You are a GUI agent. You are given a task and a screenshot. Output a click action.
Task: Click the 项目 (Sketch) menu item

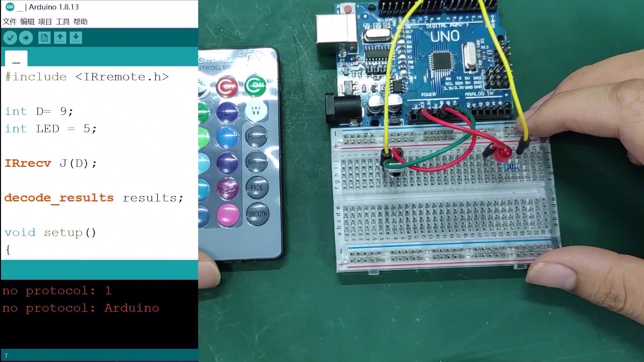click(44, 21)
